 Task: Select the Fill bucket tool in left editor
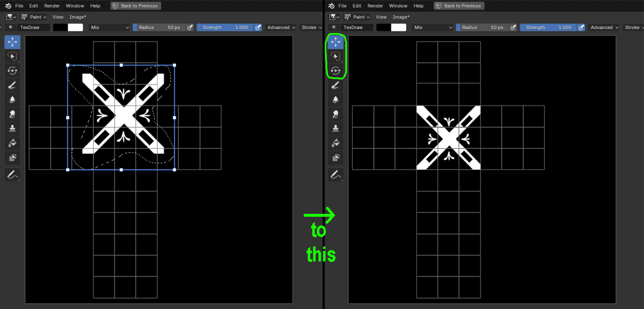[x=12, y=143]
